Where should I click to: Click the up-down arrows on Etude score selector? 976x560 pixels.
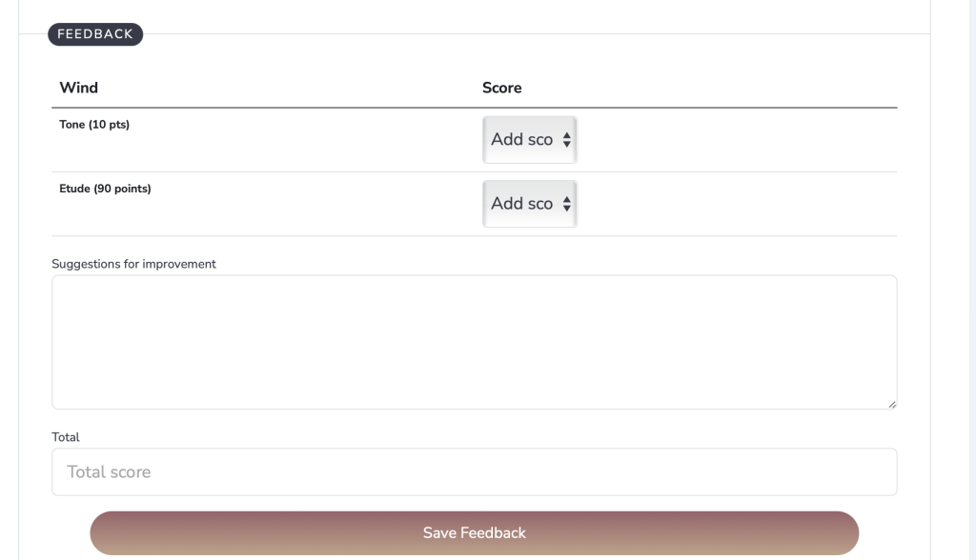pyautogui.click(x=566, y=204)
